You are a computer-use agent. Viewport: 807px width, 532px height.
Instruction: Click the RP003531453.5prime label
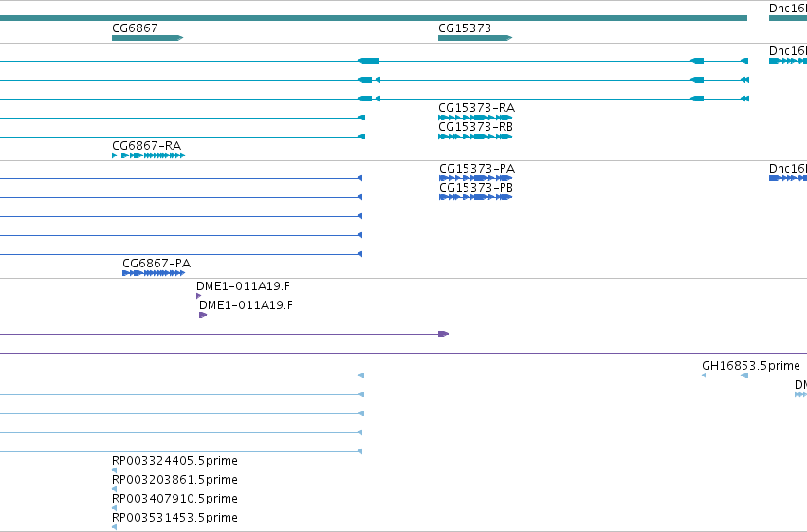coord(174,517)
